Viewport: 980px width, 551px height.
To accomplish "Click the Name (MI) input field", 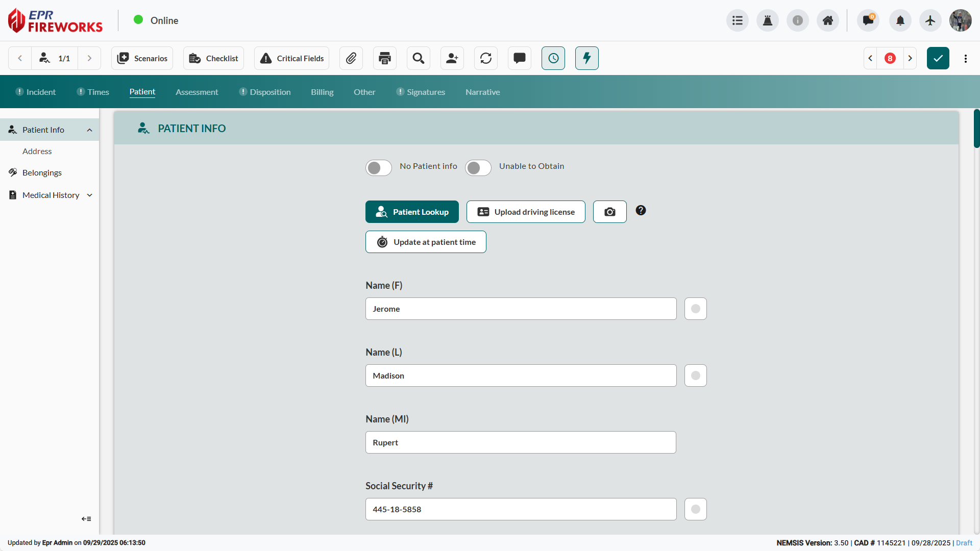I will click(521, 442).
